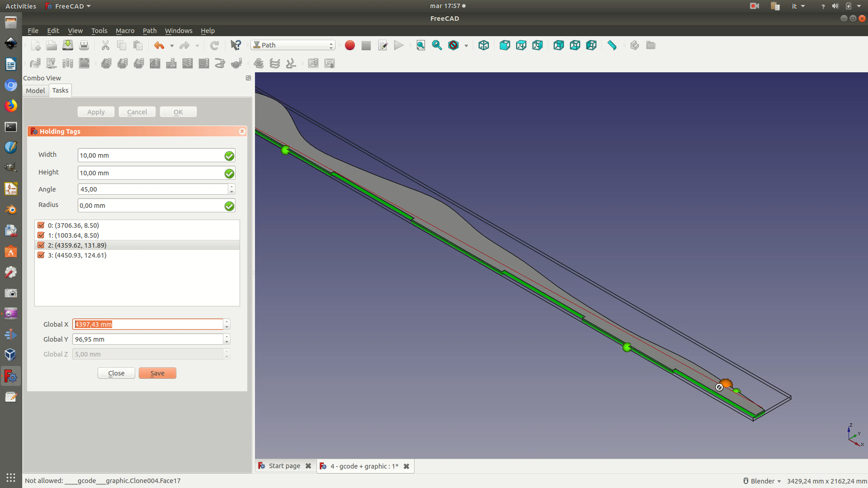Click the Height input field
The image size is (868, 488).
click(156, 173)
